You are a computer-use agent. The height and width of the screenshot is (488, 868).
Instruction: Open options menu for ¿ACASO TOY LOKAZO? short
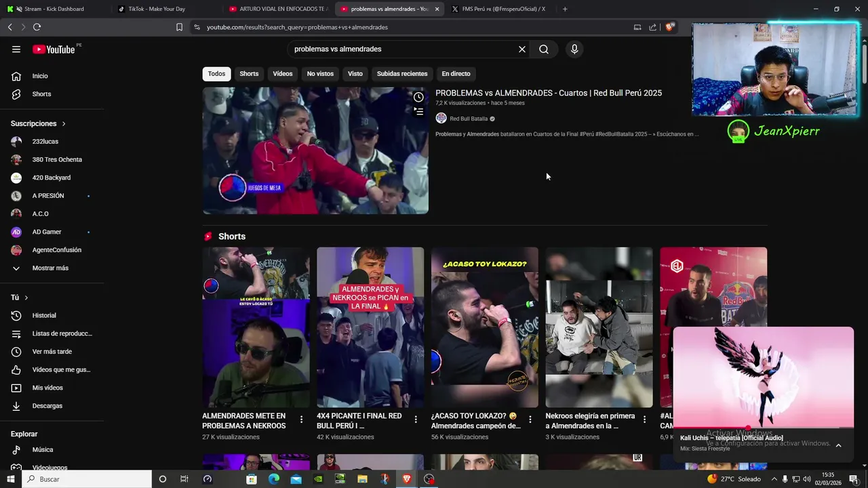click(530, 420)
